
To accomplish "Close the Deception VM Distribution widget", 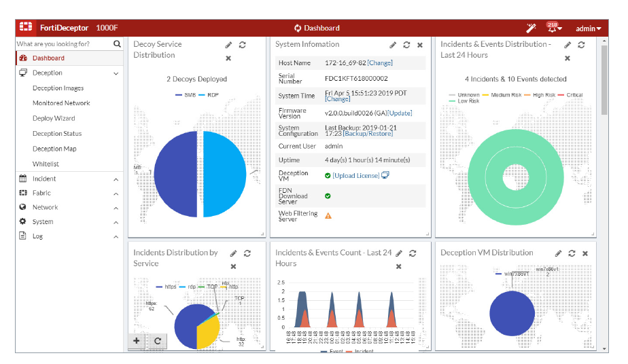I will pyautogui.click(x=585, y=253).
